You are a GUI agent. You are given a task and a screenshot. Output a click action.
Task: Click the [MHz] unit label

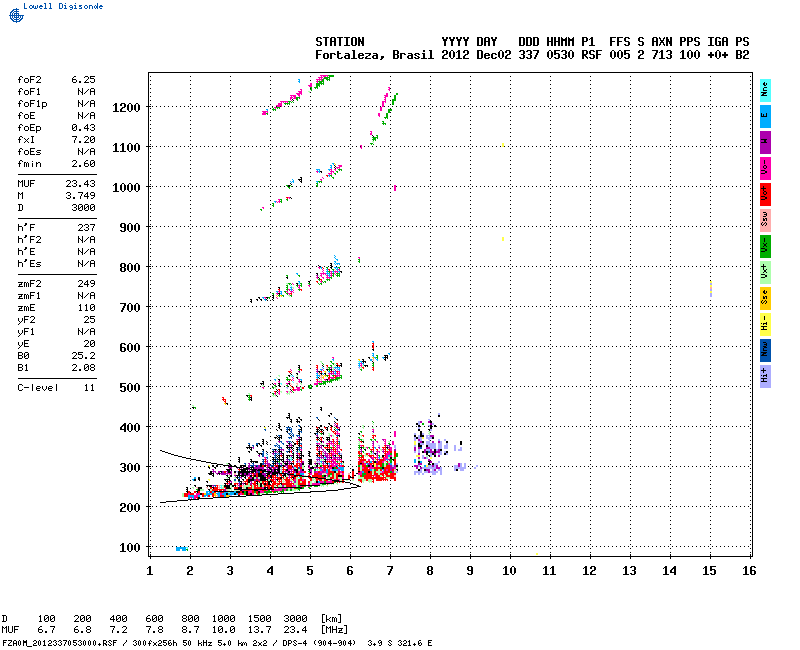coord(334,630)
